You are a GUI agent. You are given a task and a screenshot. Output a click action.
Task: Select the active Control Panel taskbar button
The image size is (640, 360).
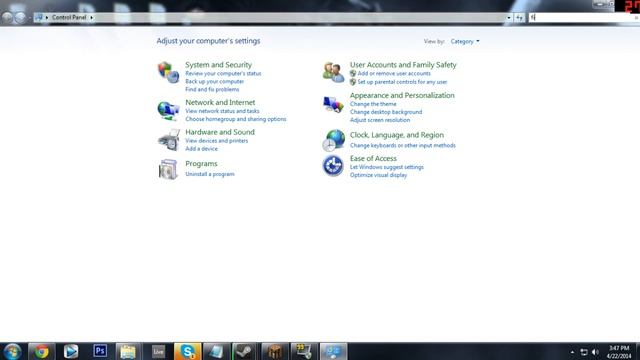[x=333, y=351]
